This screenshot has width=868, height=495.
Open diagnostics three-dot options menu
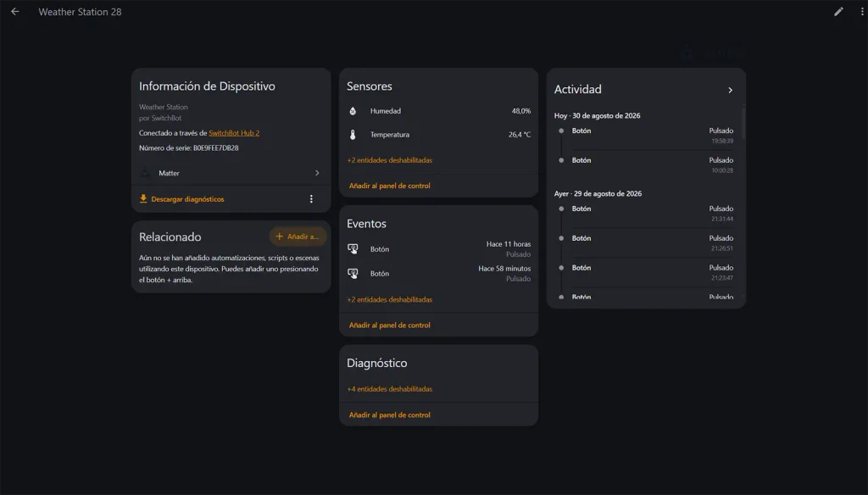click(311, 199)
